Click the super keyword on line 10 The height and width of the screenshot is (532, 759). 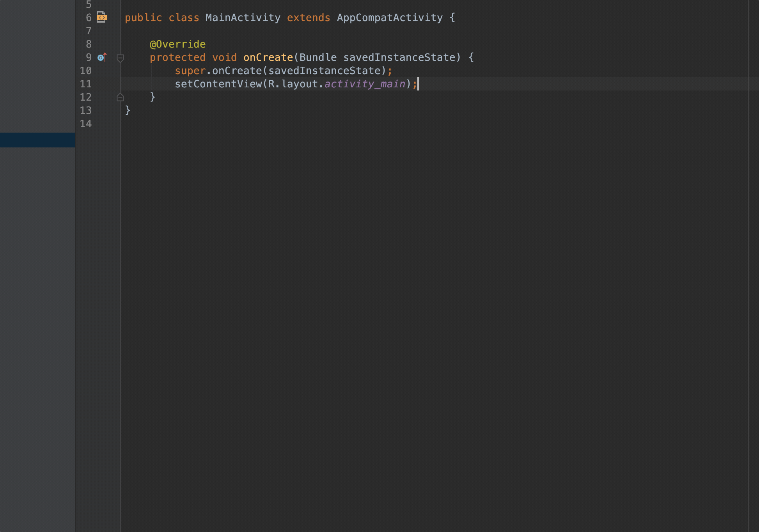click(x=190, y=71)
